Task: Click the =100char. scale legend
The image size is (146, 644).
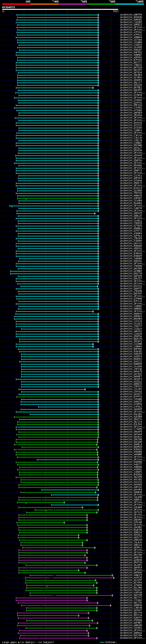Action: (x=109, y=642)
